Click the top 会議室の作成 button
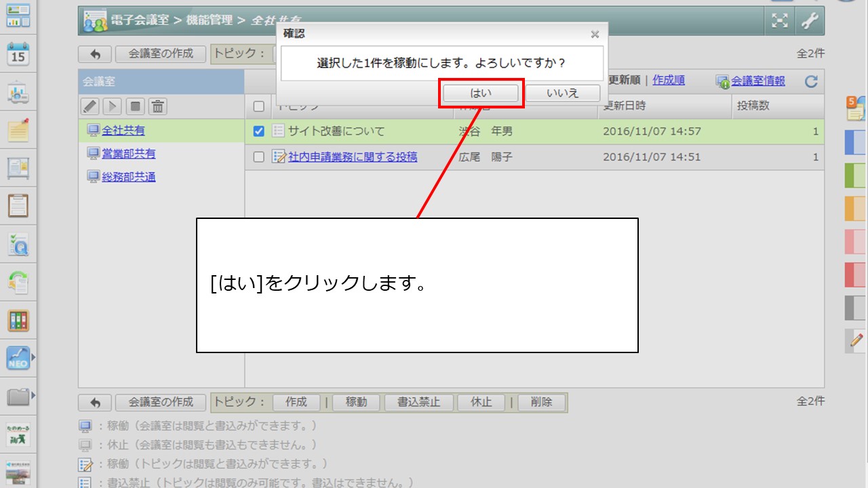The height and width of the screenshot is (488, 868). pyautogui.click(x=161, y=54)
